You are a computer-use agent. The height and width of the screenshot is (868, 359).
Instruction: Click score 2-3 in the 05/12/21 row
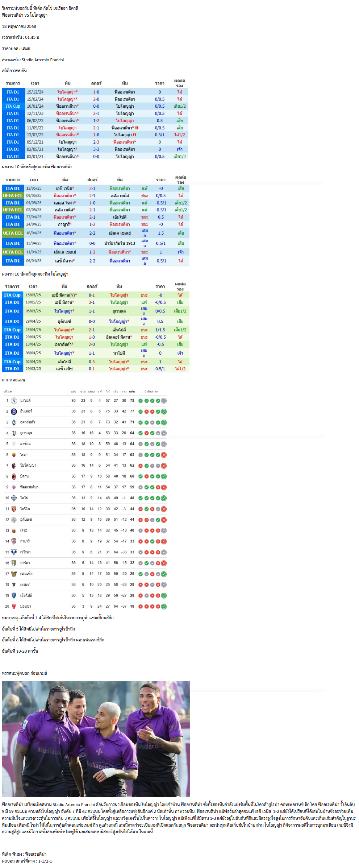point(96,142)
